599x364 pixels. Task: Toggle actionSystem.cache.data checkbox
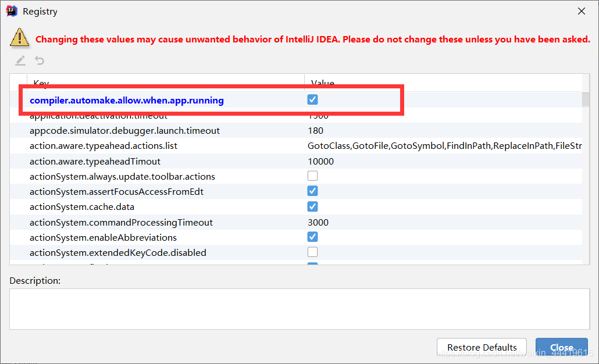(x=312, y=206)
